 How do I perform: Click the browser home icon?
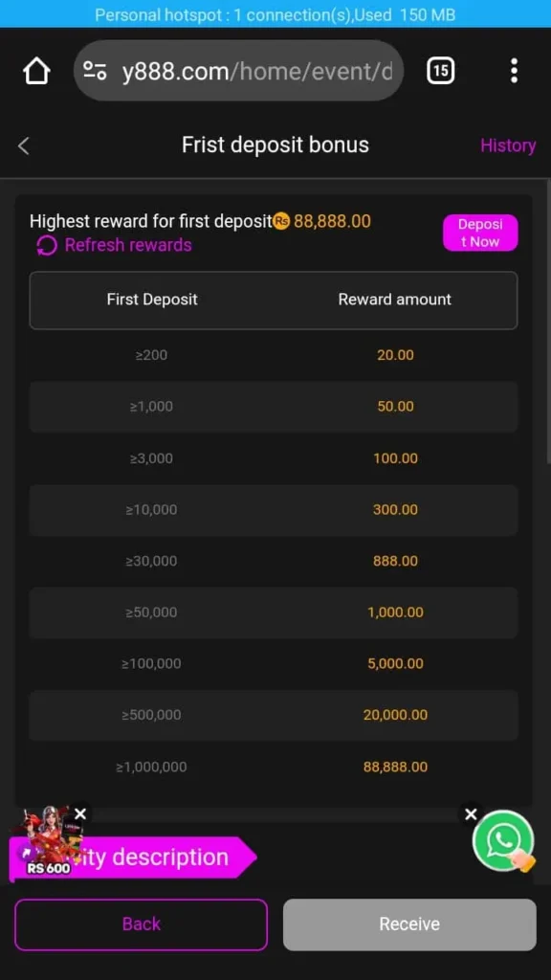[x=36, y=70]
